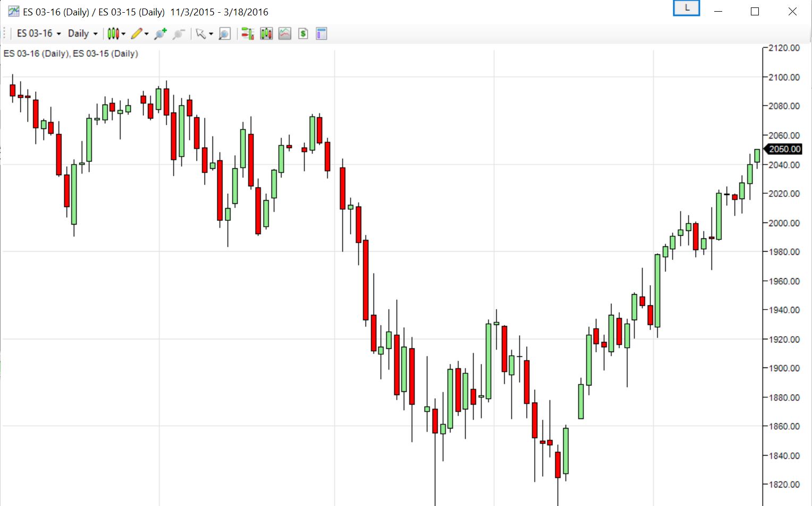This screenshot has width=812, height=506.
Task: Click the 1980.00 price axis label
Action: [784, 252]
